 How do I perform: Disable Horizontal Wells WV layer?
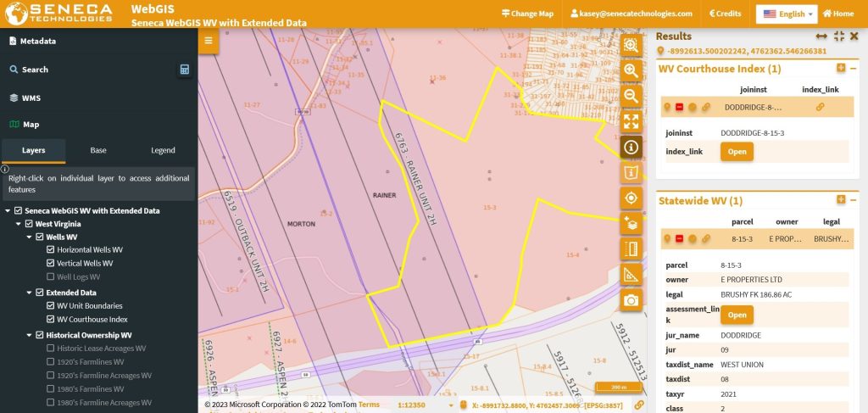pyautogui.click(x=50, y=249)
